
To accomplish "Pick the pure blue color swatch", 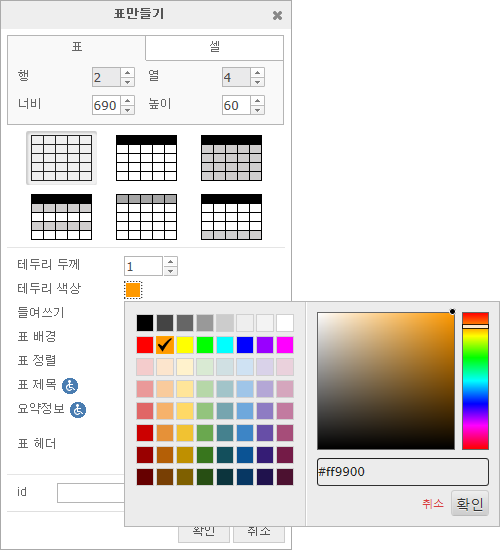I will pos(245,345).
